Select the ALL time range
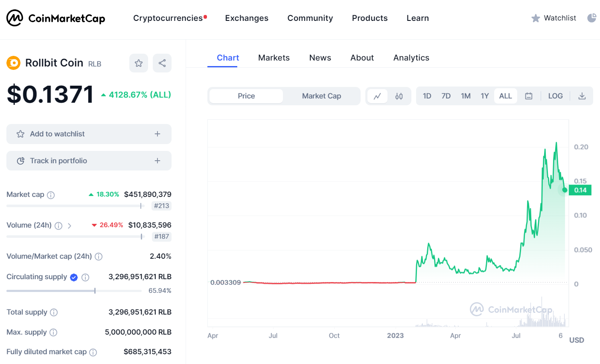The height and width of the screenshot is (364, 600). point(506,96)
